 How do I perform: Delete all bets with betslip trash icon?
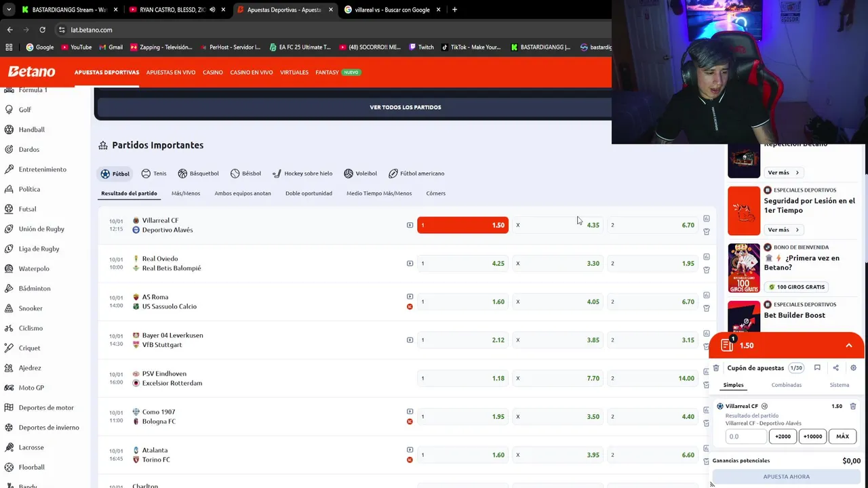(716, 368)
